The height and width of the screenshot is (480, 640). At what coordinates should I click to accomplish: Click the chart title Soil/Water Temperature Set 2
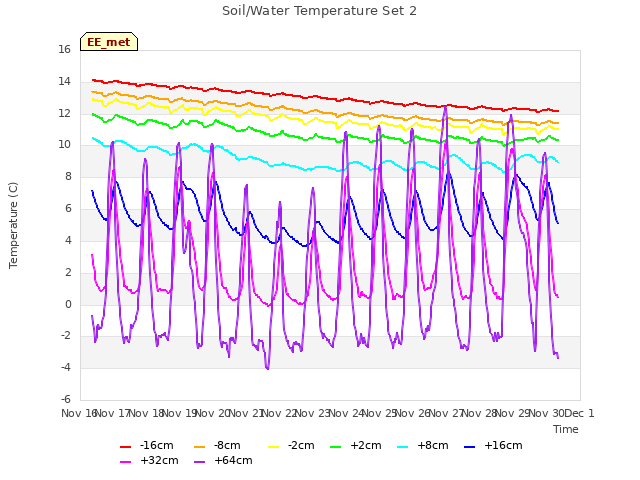tap(319, 11)
